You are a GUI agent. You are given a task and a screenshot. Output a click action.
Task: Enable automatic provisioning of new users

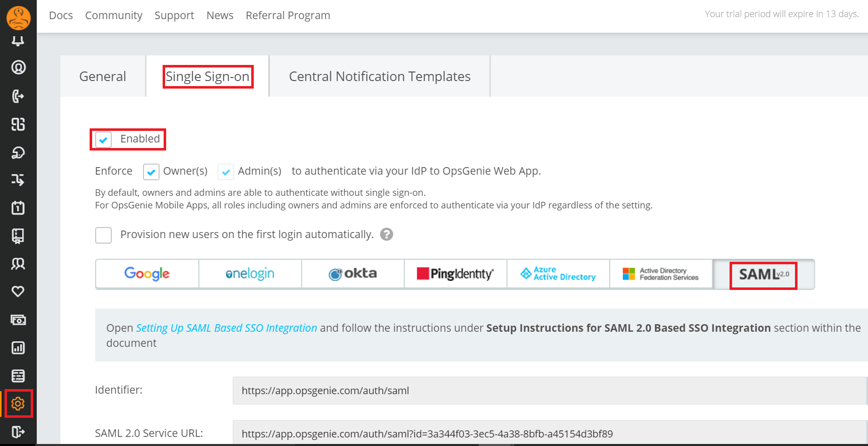(x=104, y=235)
